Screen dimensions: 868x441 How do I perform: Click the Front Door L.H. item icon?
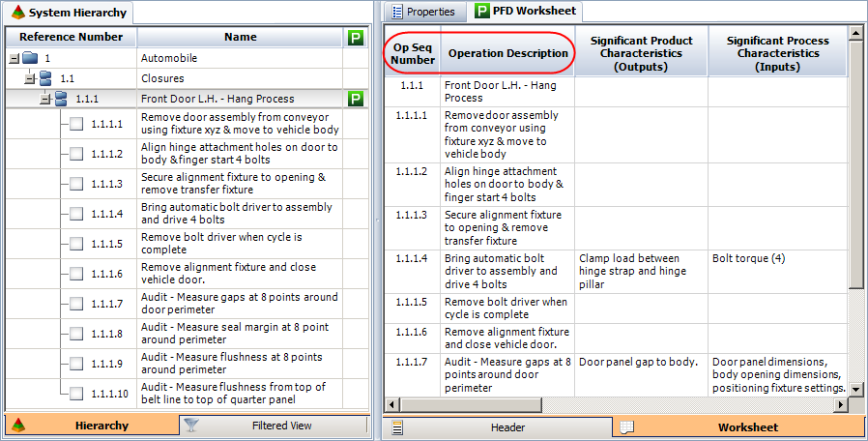[x=60, y=99]
